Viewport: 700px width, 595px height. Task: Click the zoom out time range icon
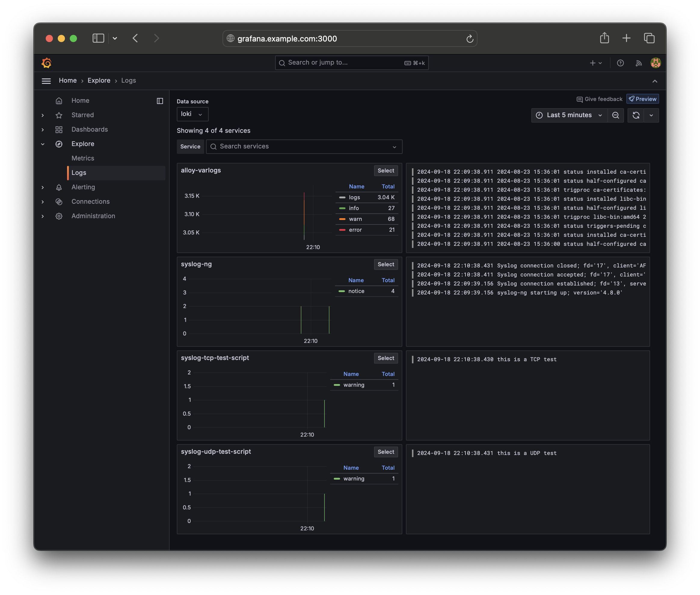615,115
